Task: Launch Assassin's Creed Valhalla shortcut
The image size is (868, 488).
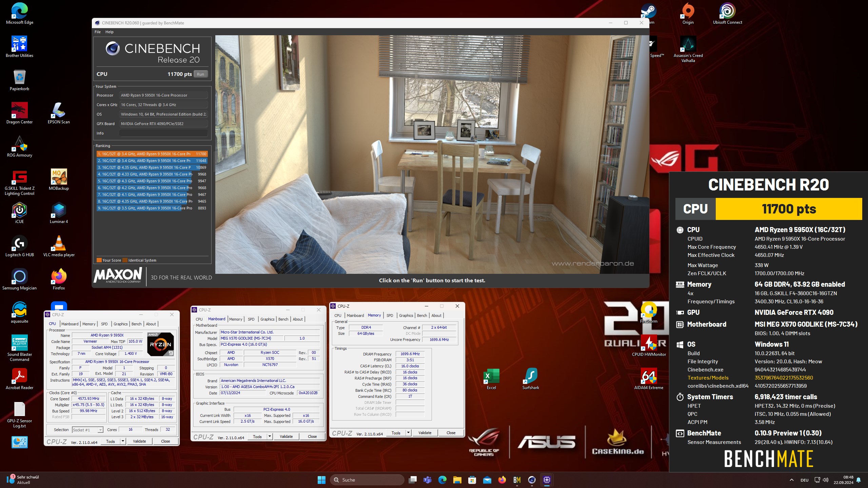Action: [x=688, y=49]
